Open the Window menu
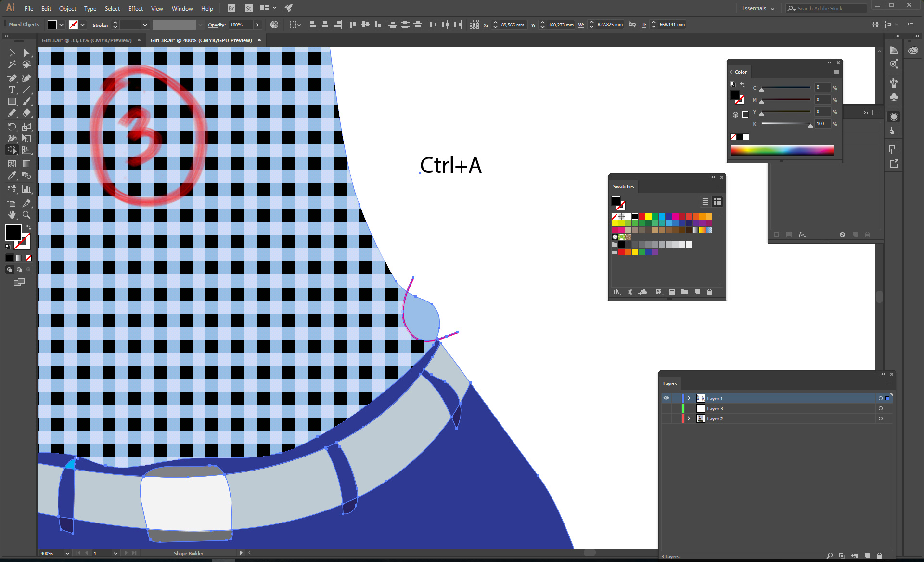The height and width of the screenshot is (562, 924). (182, 8)
